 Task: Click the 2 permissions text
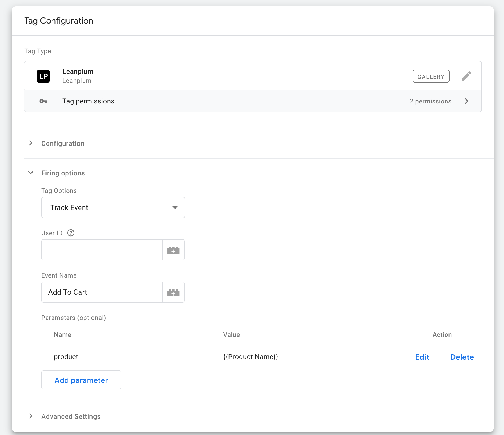tap(430, 101)
